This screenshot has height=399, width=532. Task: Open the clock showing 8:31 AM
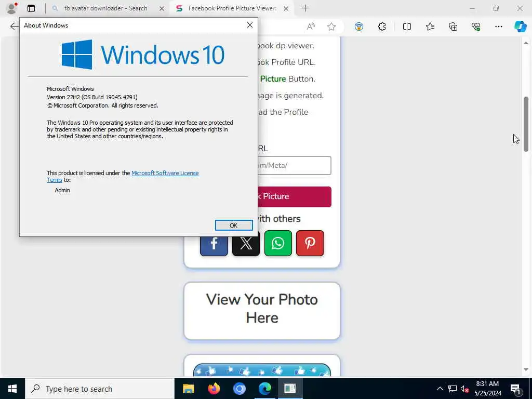coord(487,389)
